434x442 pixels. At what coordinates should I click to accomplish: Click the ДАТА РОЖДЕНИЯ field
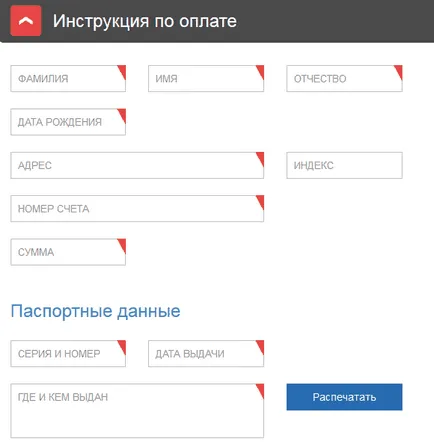(x=68, y=122)
